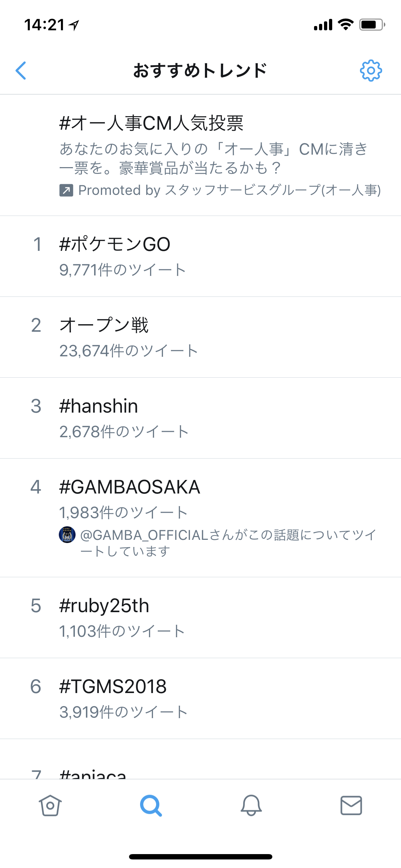Select the #hanshin trending hashtag
This screenshot has width=401, height=868.
pos(99,406)
